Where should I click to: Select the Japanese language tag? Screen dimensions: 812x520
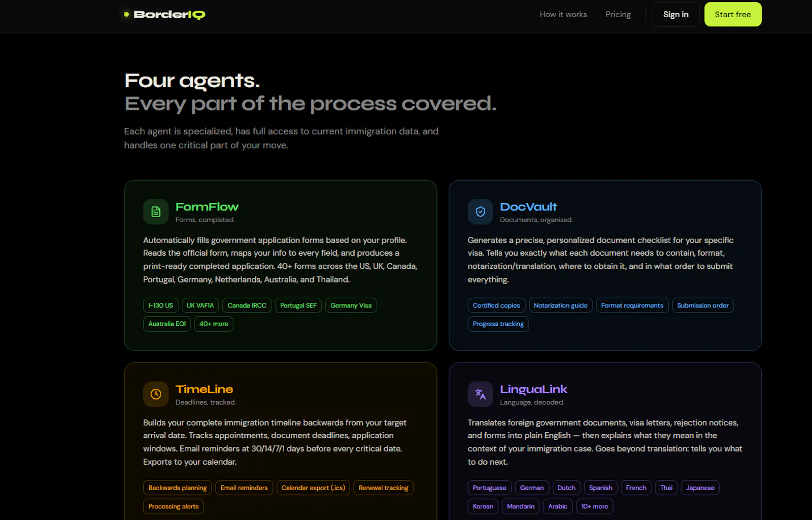click(700, 488)
